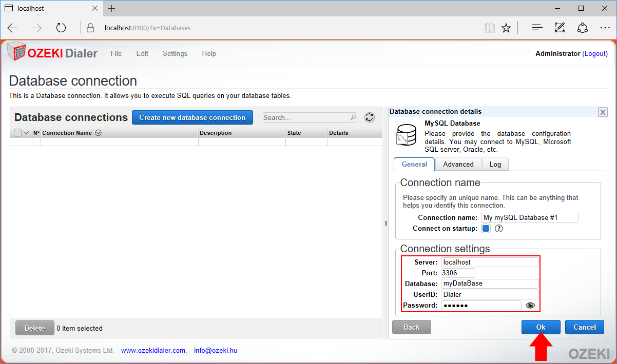Image resolution: width=617 pixels, height=364 pixels.
Task: Toggle the Connect on startup checkbox
Action: click(x=486, y=229)
